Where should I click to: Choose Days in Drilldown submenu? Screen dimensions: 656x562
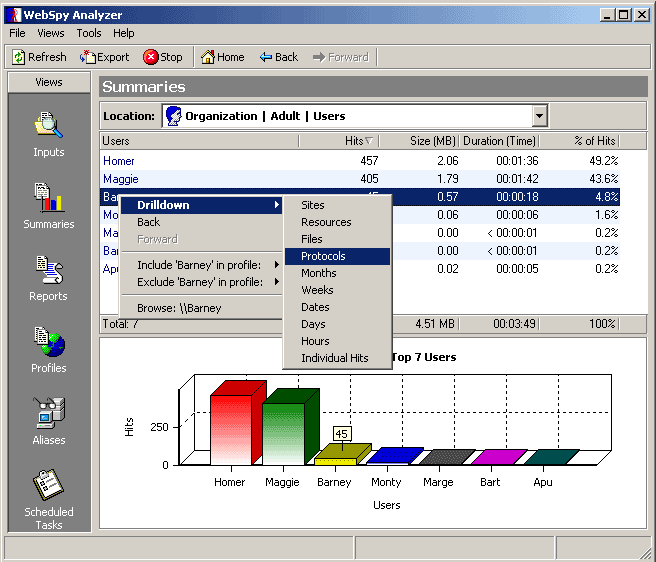[x=337, y=324]
